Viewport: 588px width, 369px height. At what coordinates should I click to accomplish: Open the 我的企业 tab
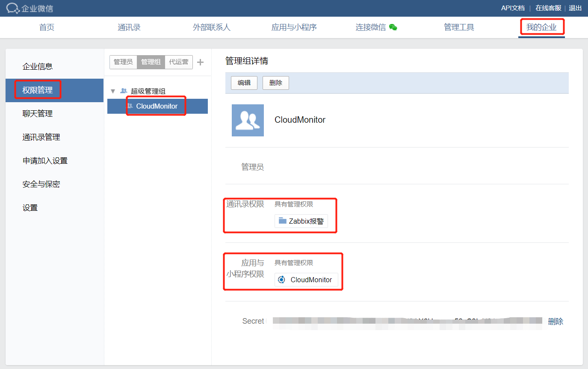541,27
